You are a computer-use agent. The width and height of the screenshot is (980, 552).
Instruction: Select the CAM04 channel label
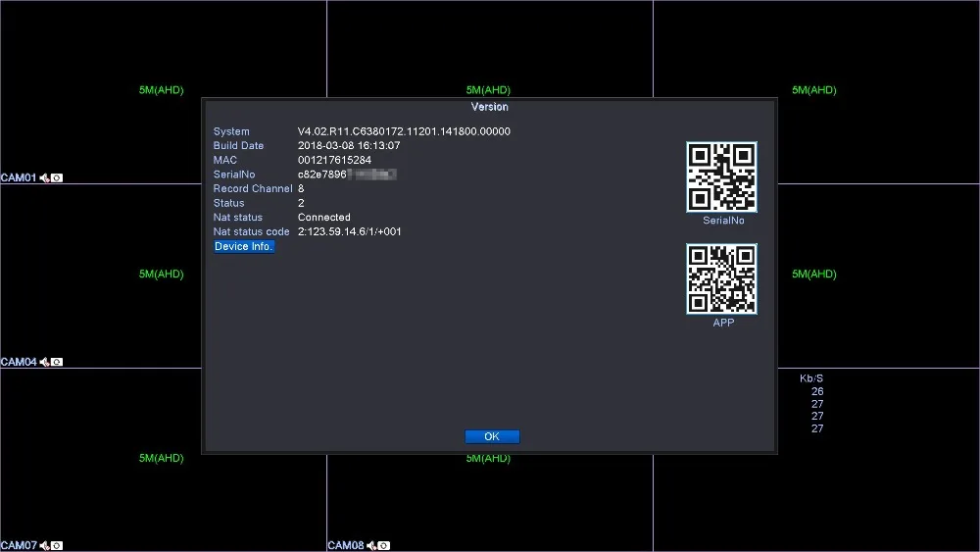19,362
